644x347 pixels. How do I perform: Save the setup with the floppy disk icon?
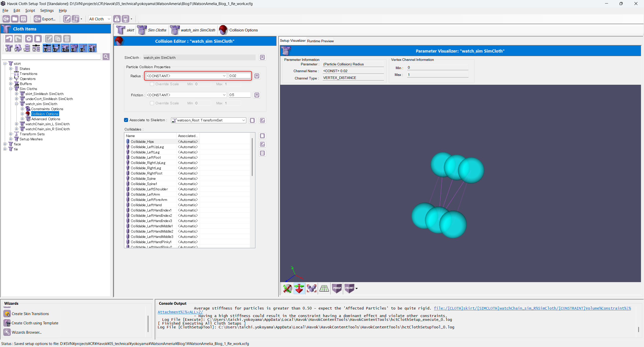click(23, 19)
